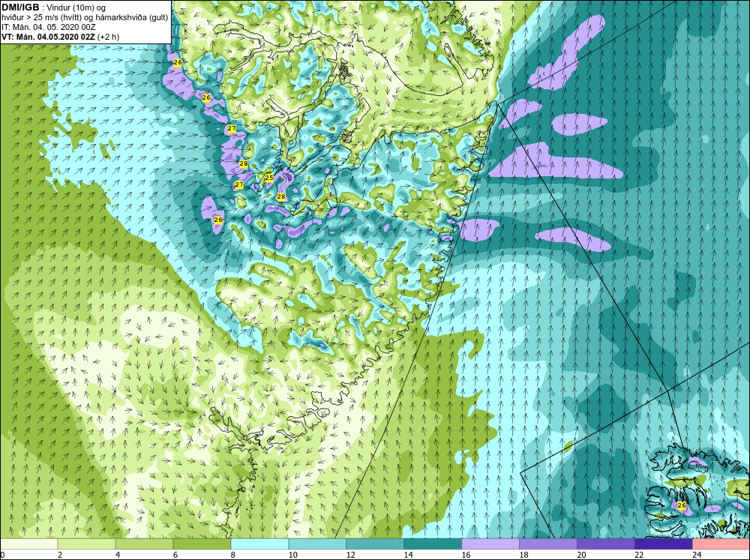Viewport: 750px width, 560px height.
Task: Click the '(+2 h)' forecast offset text
Action: coord(108,37)
